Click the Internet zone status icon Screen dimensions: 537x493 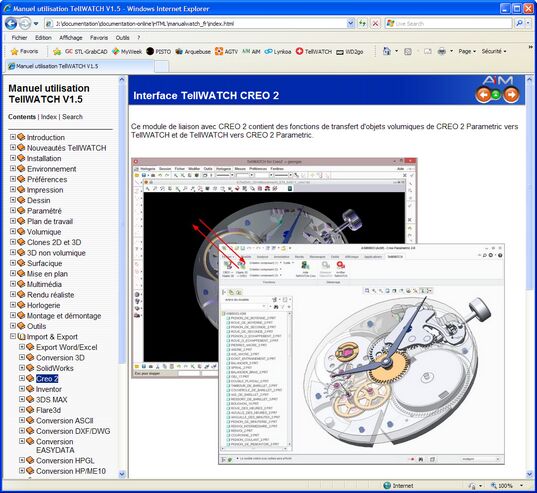[387, 485]
